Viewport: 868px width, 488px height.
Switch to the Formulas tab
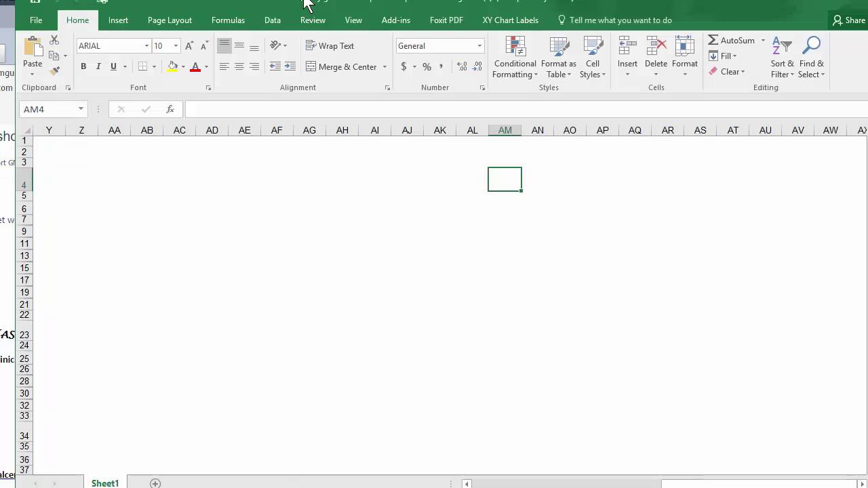tap(228, 20)
